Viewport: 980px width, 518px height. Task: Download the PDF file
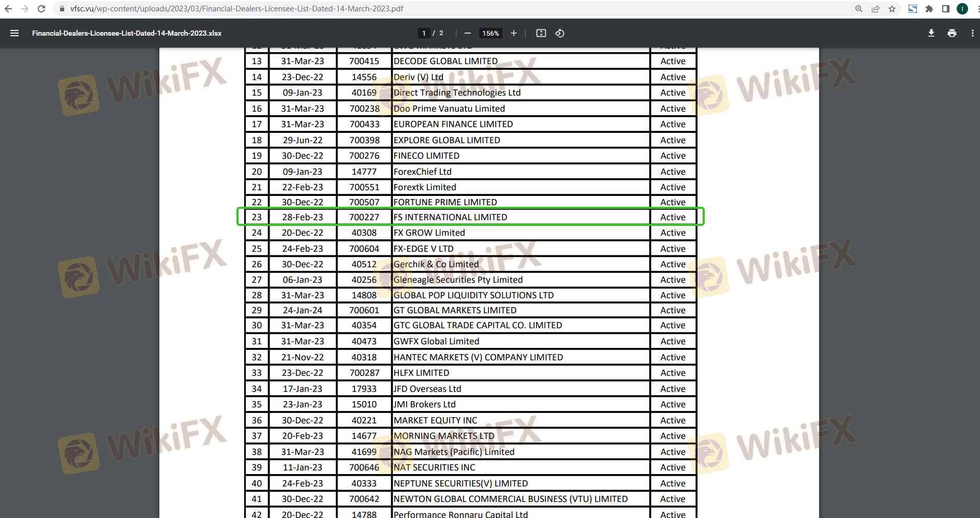931,33
